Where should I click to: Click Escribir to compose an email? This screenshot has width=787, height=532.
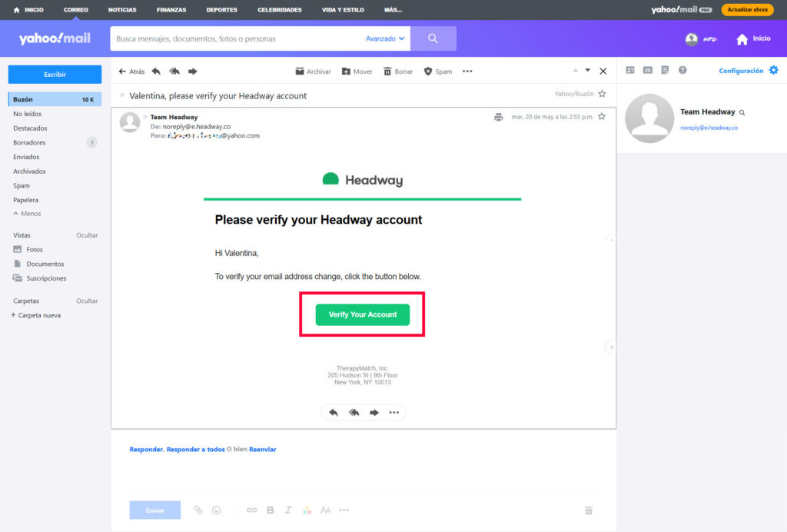click(55, 75)
